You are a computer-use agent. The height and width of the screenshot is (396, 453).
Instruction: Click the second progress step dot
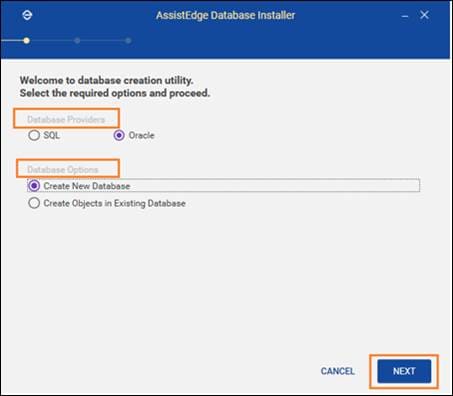pyautogui.click(x=77, y=41)
